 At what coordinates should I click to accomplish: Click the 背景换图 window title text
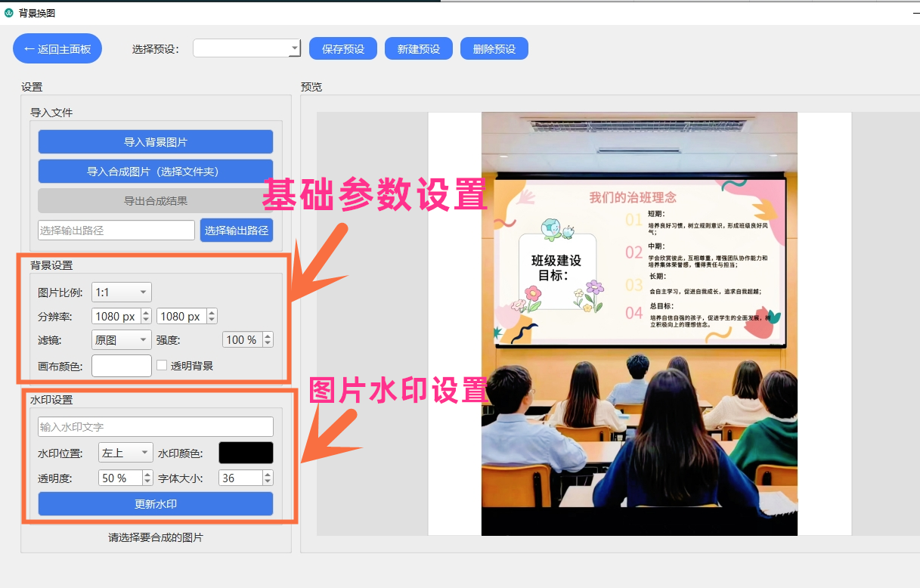coord(36,13)
